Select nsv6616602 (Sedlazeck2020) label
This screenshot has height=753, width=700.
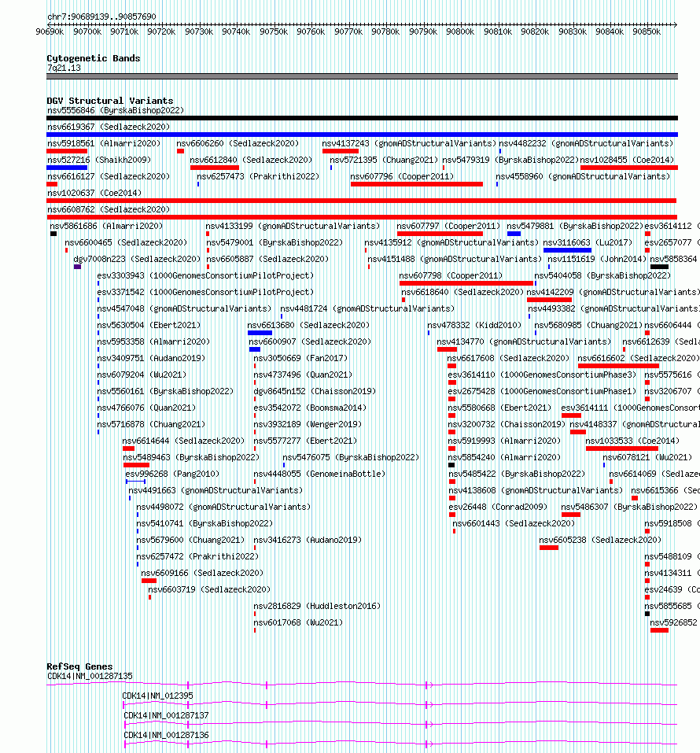pos(638,358)
